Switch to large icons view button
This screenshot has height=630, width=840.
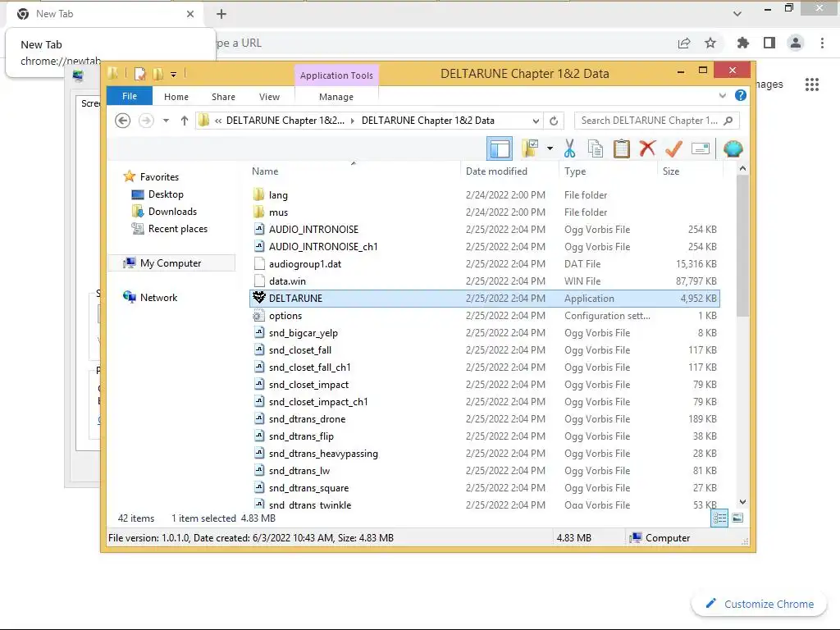point(737,518)
